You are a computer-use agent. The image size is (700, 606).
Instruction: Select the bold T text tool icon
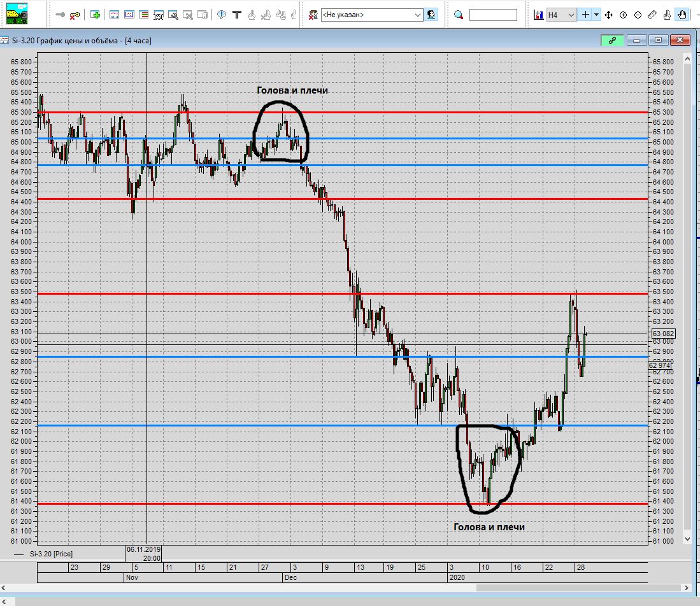click(237, 15)
